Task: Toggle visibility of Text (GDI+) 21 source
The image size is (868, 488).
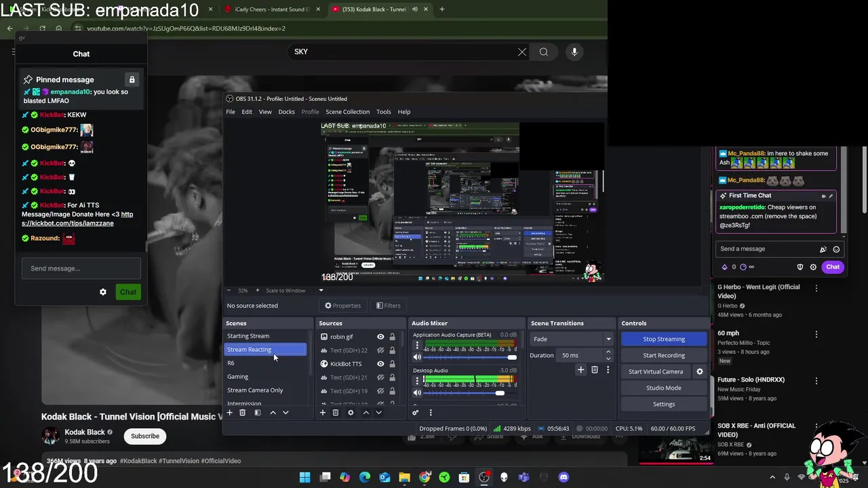Action: (380, 378)
